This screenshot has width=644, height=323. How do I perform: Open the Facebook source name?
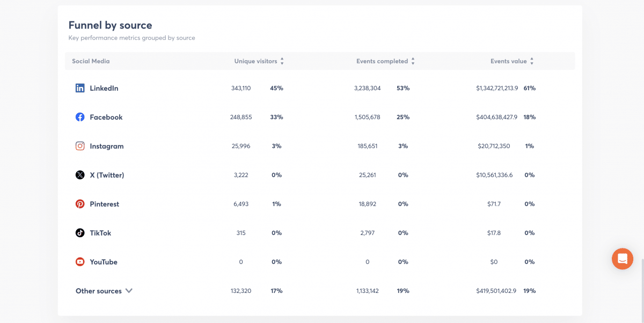(106, 117)
